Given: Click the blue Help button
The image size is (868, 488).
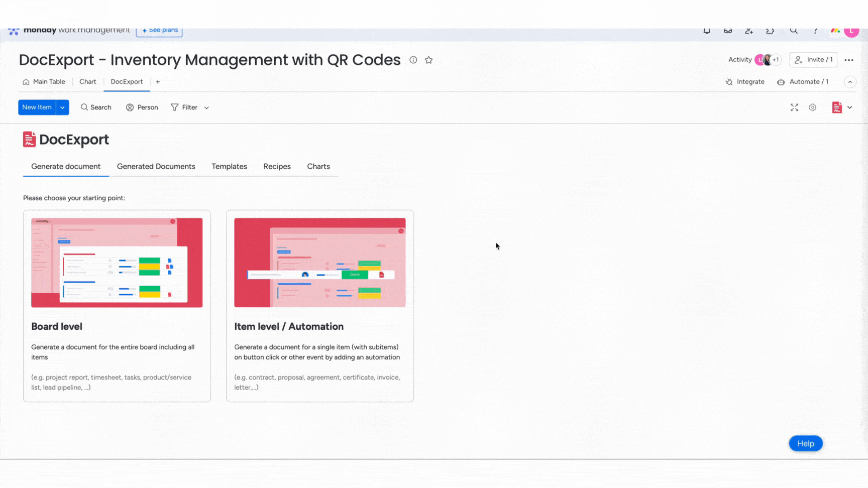Looking at the screenshot, I should [x=806, y=443].
